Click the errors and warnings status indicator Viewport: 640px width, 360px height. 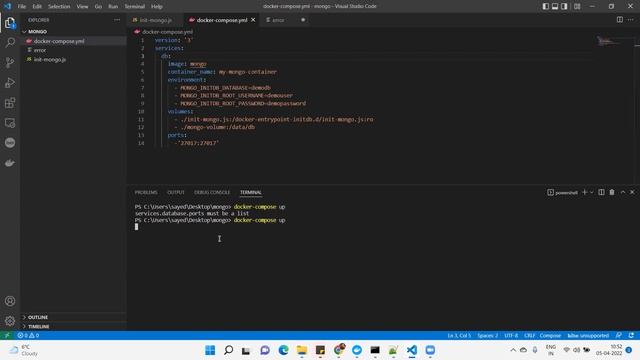pyautogui.click(x=28, y=336)
